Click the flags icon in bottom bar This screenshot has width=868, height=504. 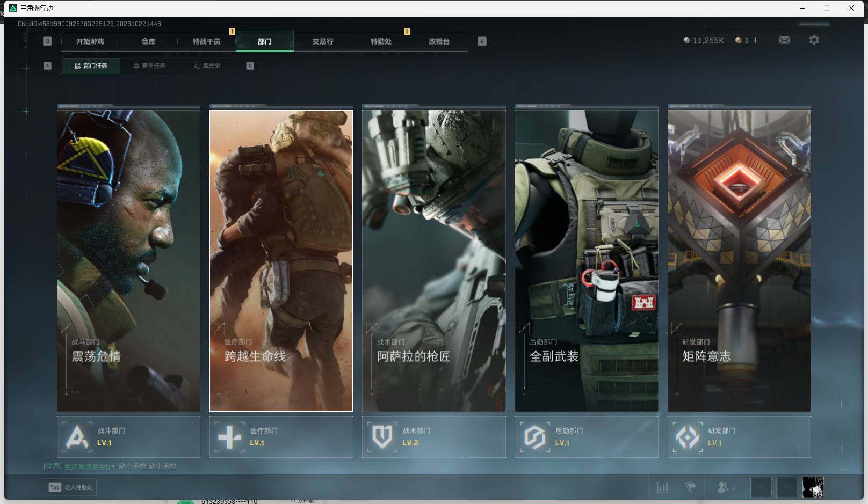coord(691,487)
